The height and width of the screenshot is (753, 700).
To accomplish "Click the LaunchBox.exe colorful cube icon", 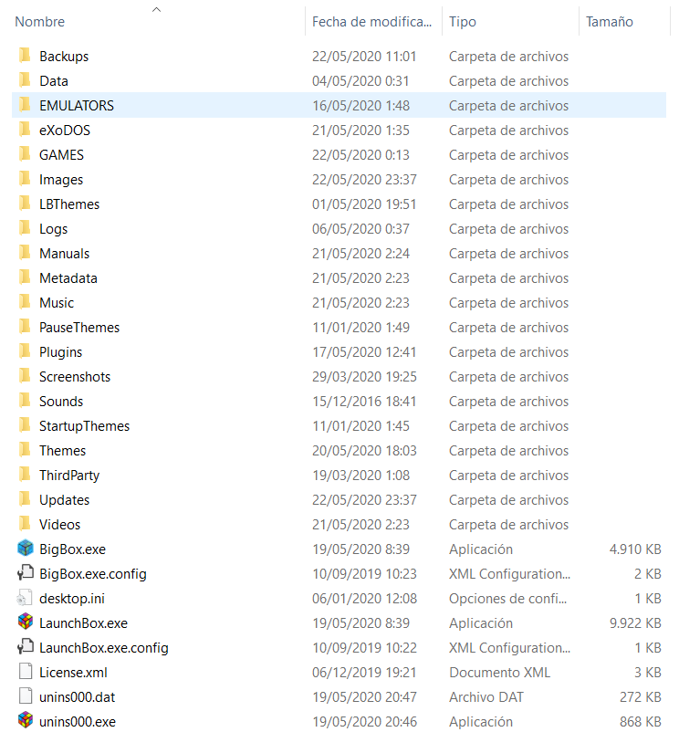I will pyautogui.click(x=26, y=622).
